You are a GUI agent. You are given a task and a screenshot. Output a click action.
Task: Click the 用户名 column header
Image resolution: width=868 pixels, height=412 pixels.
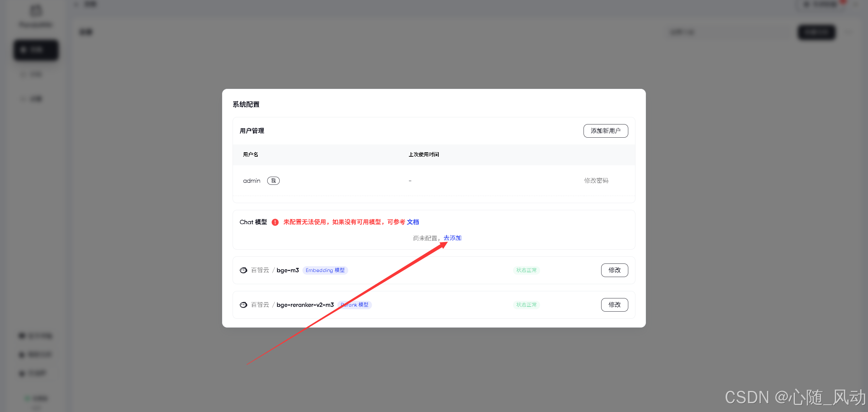(251, 155)
